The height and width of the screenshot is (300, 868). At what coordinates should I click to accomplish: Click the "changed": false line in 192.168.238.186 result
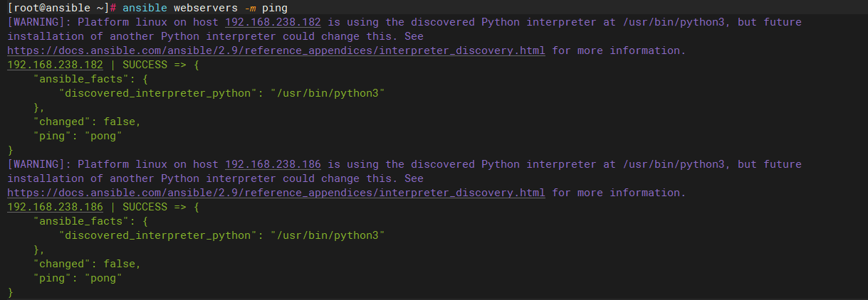(x=87, y=264)
